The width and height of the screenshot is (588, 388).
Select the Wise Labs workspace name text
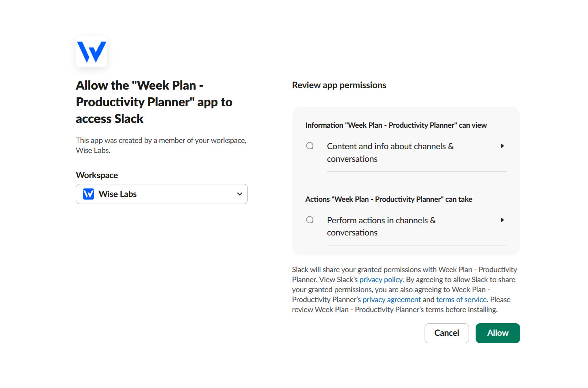[x=118, y=194]
